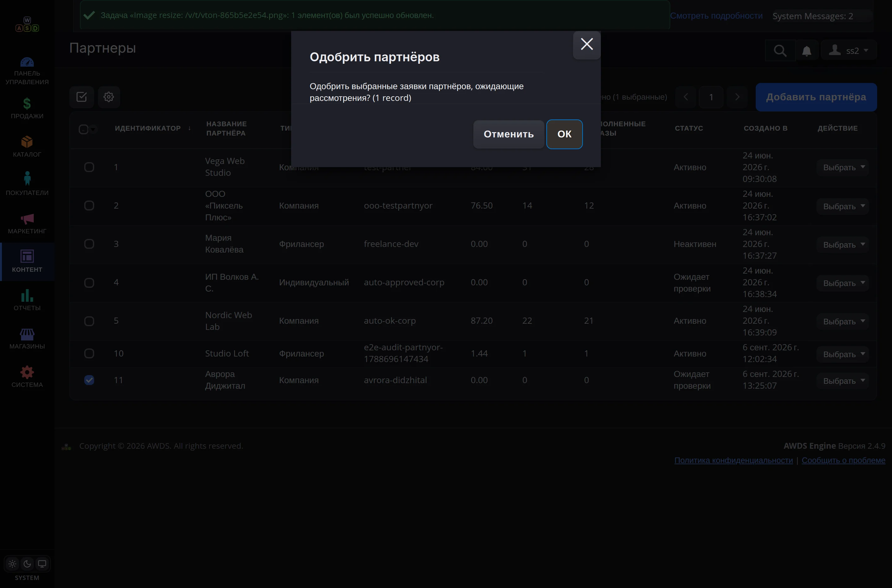892x588 pixels.
Task: Select the Контент sidebar item
Action: point(27,262)
